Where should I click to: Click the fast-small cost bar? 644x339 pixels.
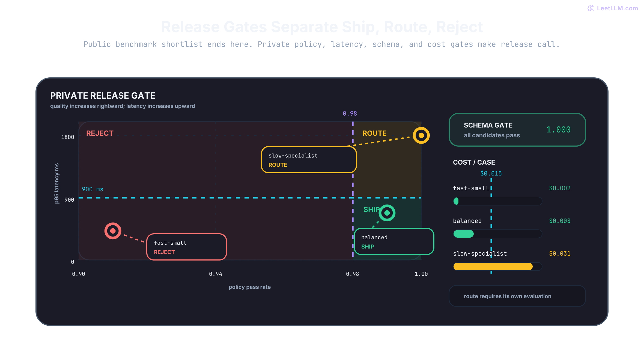click(497, 201)
